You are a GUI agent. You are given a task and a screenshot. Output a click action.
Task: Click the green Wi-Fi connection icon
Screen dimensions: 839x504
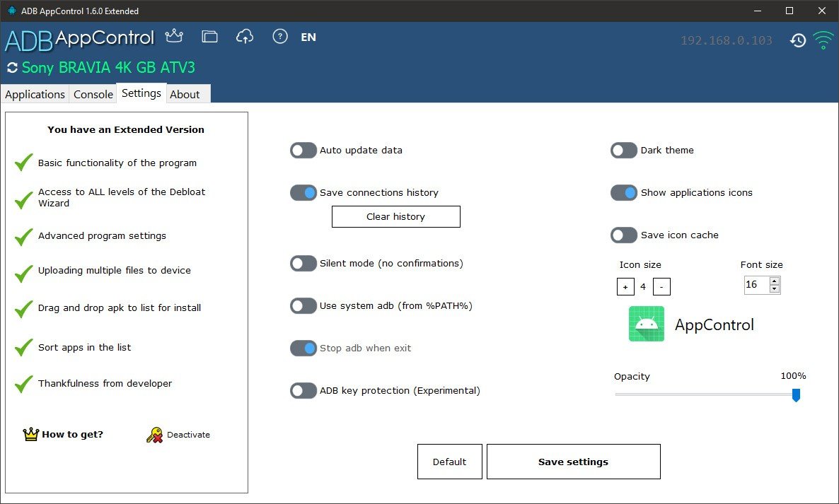click(823, 40)
